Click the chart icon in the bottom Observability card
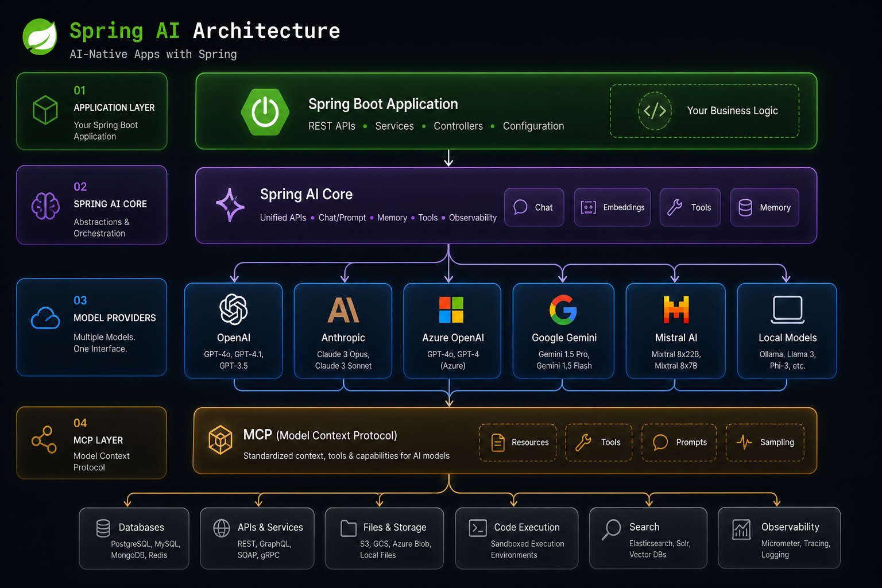 click(741, 529)
